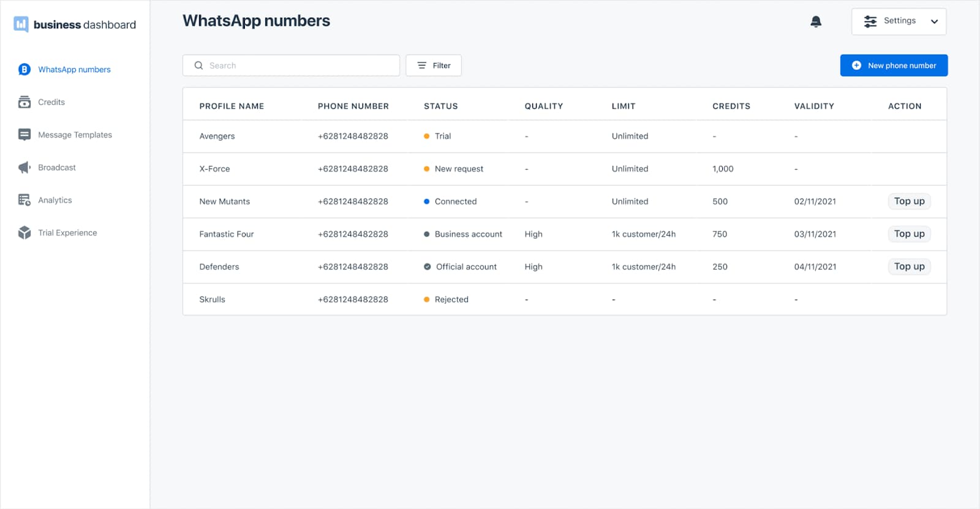Navigate to Broadcast section
The width and height of the screenshot is (980, 509).
pyautogui.click(x=57, y=167)
